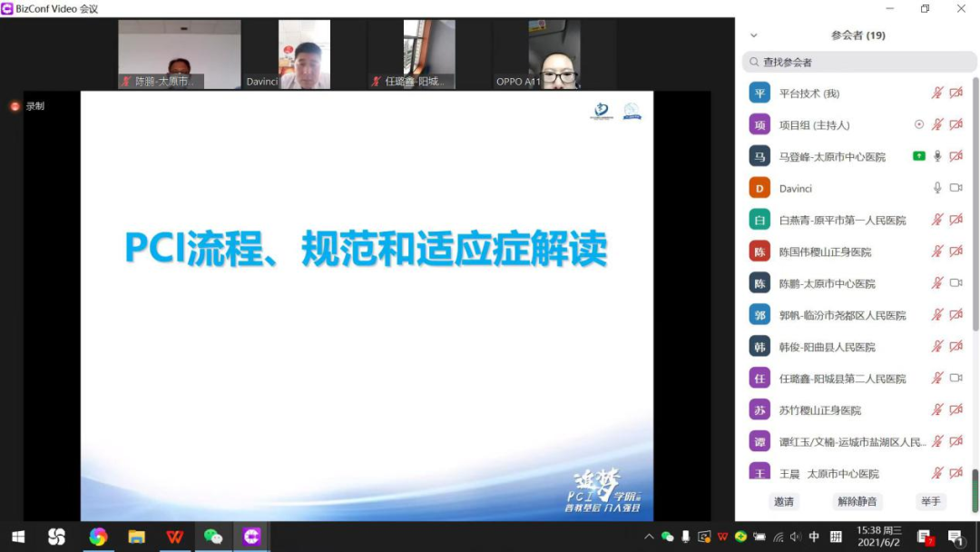Click the 平 avatar for 平台技术

[759, 93]
